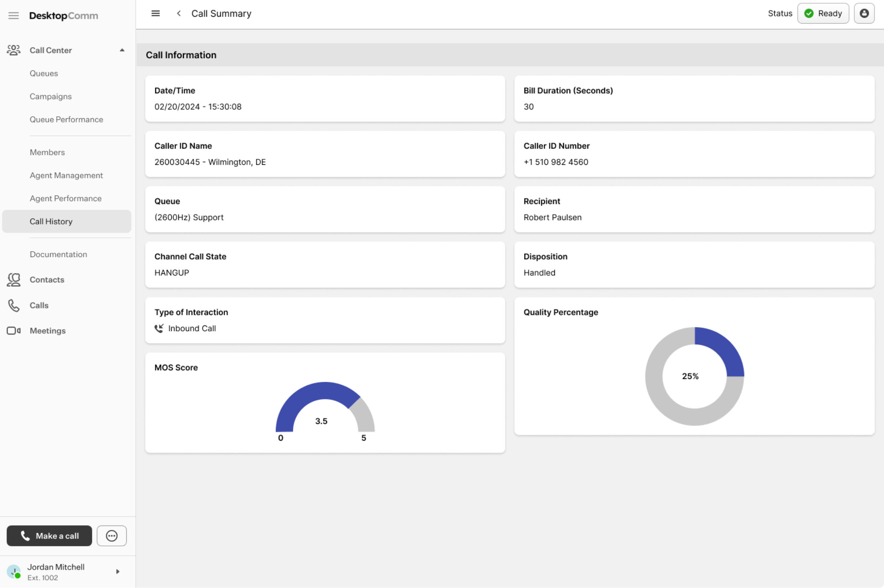Click the Meetings camera icon
This screenshot has width=884, height=588.
click(13, 331)
